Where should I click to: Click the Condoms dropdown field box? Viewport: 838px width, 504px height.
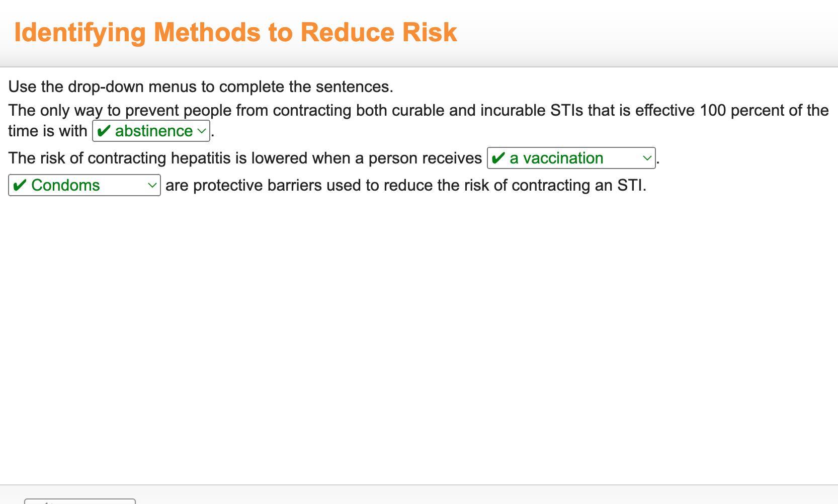tap(83, 185)
